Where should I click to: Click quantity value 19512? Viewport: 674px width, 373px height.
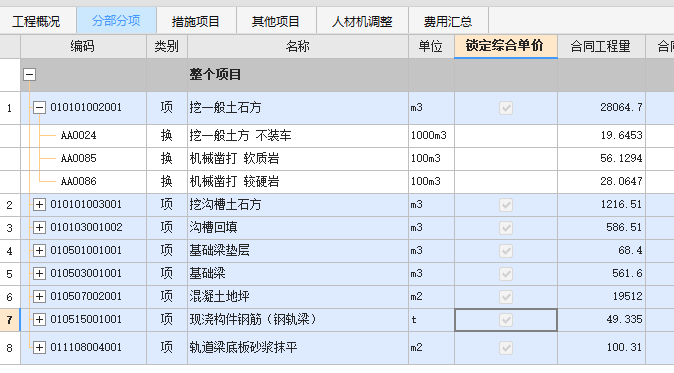627,297
